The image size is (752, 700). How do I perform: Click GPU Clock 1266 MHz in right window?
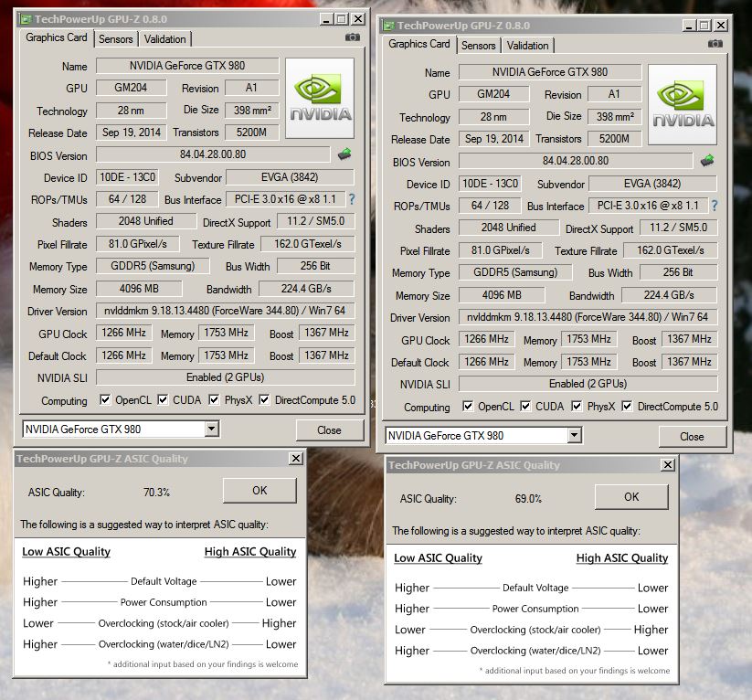486,339
